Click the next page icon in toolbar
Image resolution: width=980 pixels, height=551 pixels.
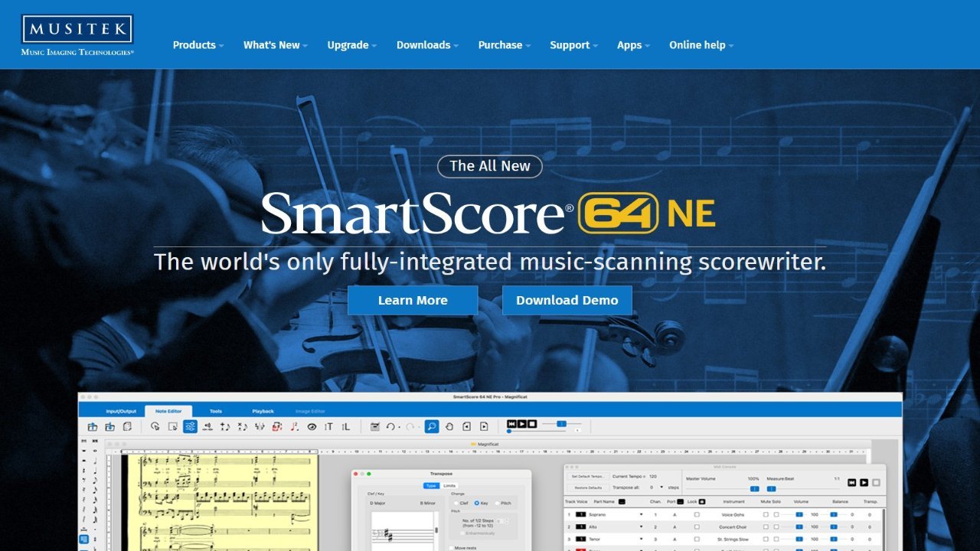[x=484, y=426]
